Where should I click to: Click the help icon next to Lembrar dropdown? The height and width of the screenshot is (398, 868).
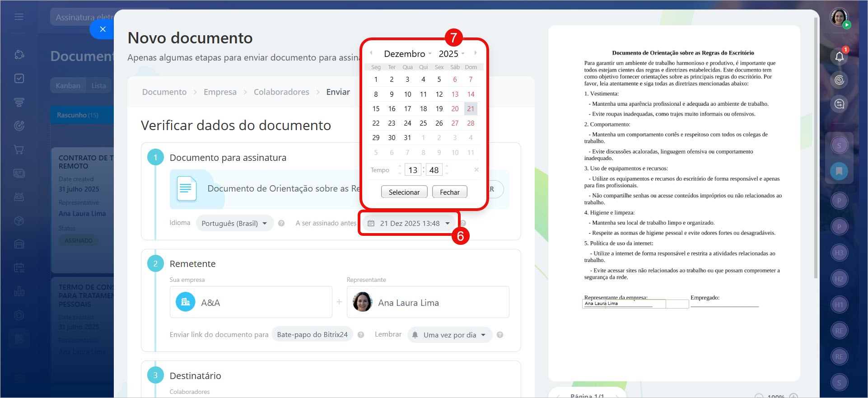click(500, 335)
